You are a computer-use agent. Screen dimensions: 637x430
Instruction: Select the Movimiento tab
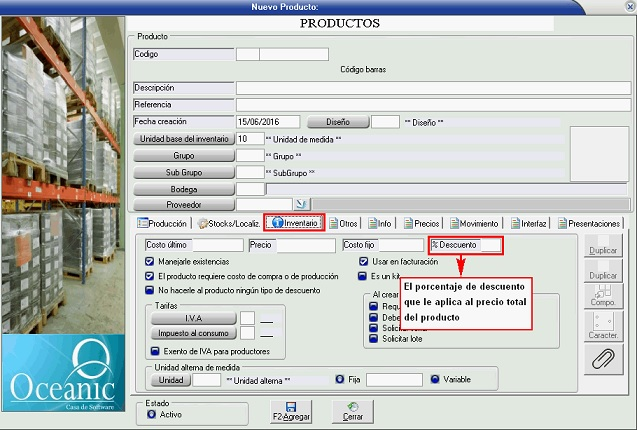point(473,223)
